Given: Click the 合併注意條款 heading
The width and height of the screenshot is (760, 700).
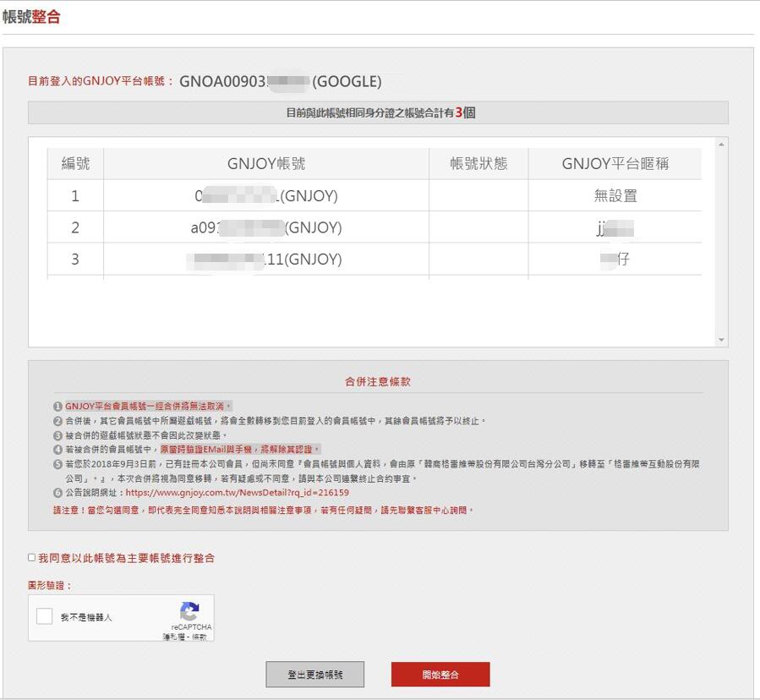Looking at the screenshot, I should pos(378,382).
